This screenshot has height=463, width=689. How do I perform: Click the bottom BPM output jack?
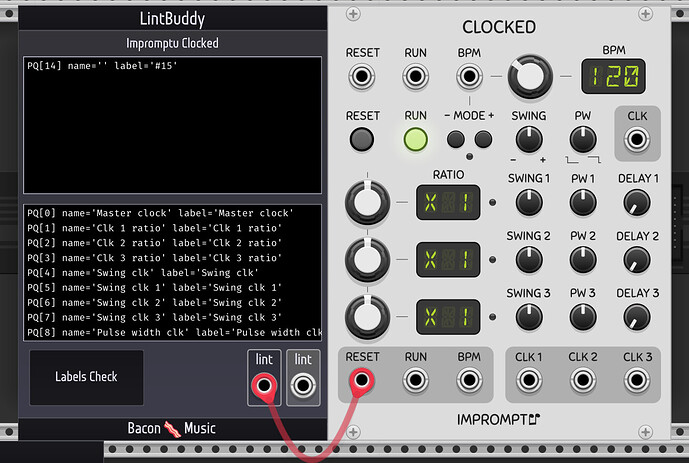[469, 380]
